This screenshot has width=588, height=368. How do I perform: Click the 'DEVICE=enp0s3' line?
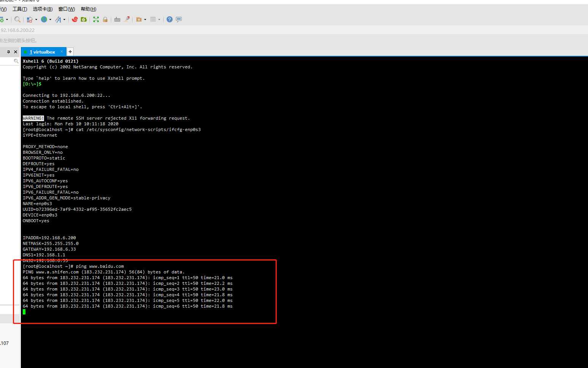(x=40, y=215)
